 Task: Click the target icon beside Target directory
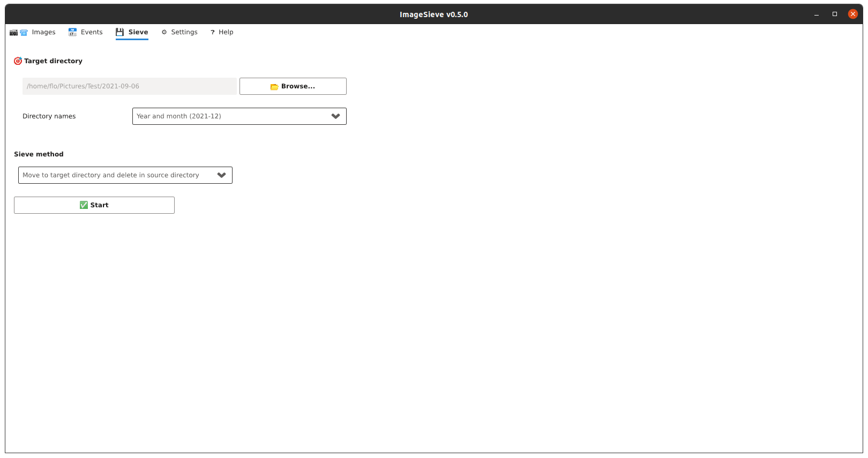click(18, 61)
